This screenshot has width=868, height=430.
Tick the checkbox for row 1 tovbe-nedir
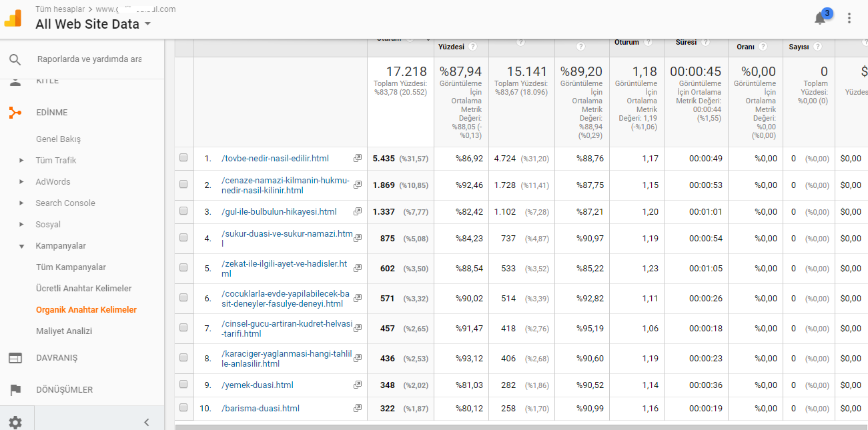(x=183, y=158)
